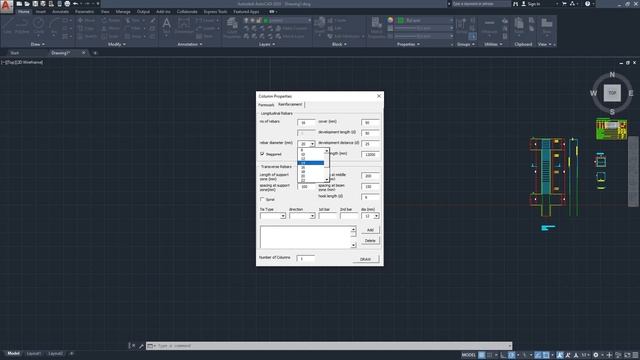
Task: Click the cover (mm) input field
Action: click(370, 122)
